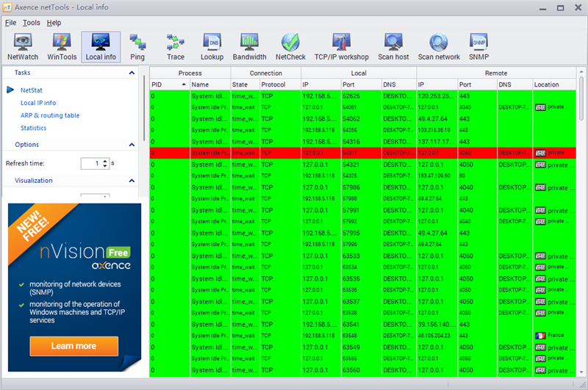
Task: Click the Learn more button in the ad
Action: click(74, 346)
